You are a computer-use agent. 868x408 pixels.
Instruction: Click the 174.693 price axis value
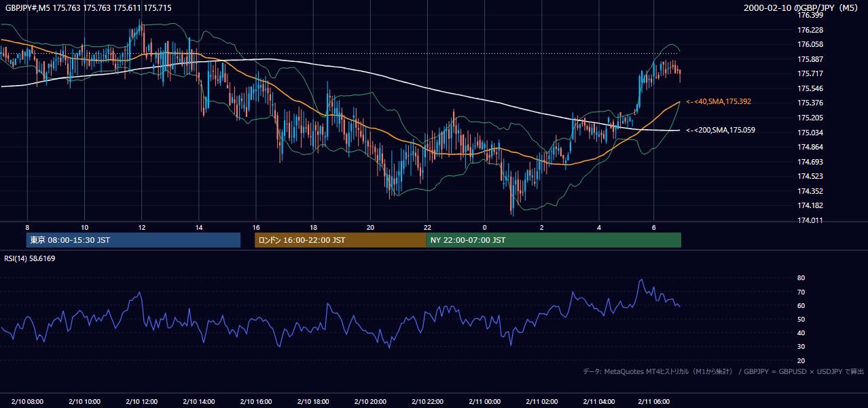(810, 162)
